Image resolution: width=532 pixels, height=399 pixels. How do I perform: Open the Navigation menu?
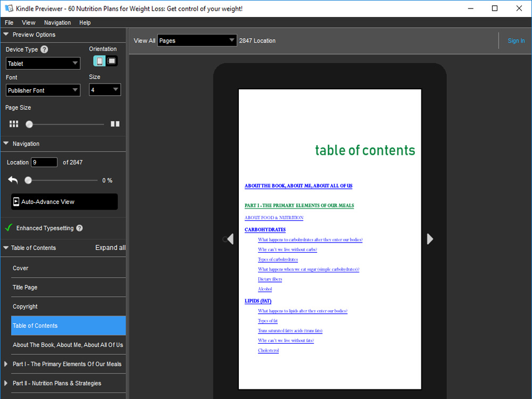(57, 22)
